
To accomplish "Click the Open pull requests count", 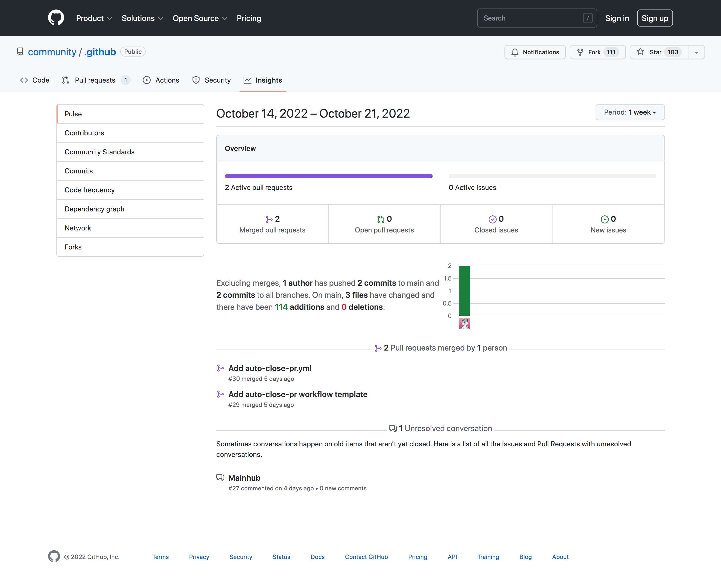I will click(384, 224).
